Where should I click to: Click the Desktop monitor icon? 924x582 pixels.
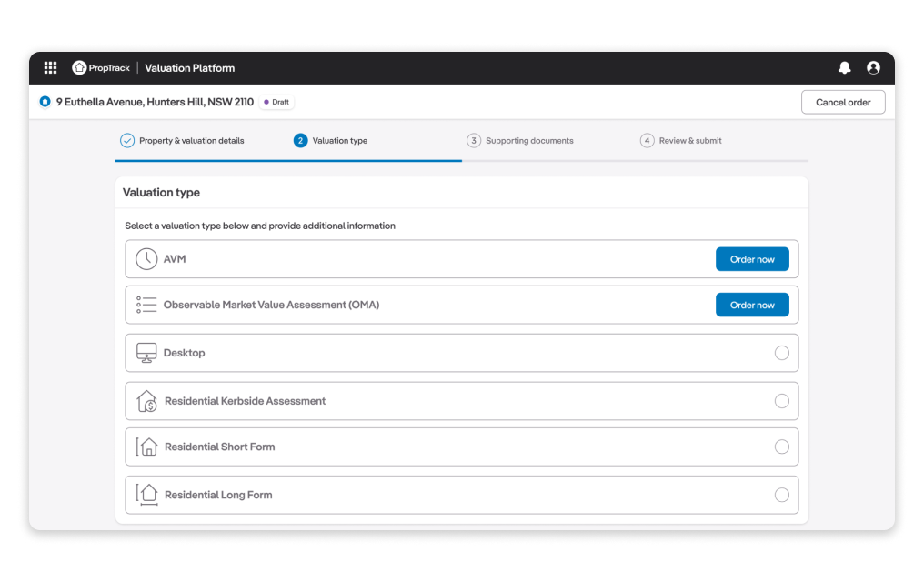146,353
